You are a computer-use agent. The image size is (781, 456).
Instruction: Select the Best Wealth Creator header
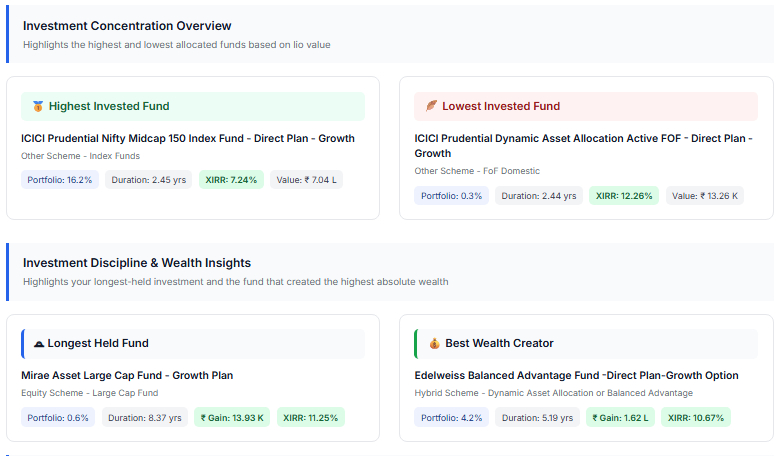pyautogui.click(x=586, y=343)
